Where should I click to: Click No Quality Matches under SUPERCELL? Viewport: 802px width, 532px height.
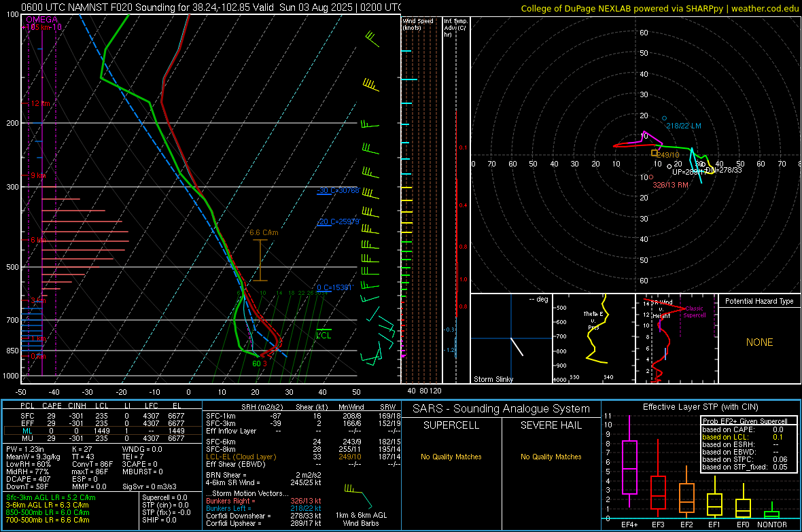[451, 457]
